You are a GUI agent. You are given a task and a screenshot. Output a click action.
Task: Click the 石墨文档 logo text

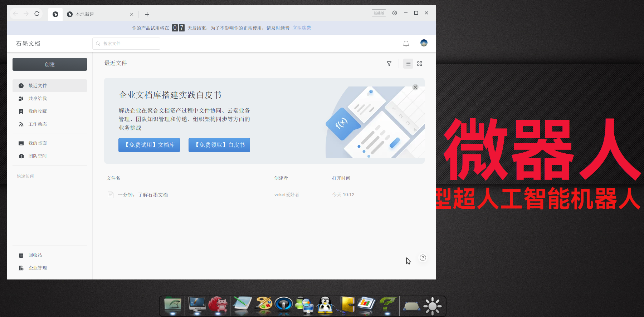tap(28, 44)
